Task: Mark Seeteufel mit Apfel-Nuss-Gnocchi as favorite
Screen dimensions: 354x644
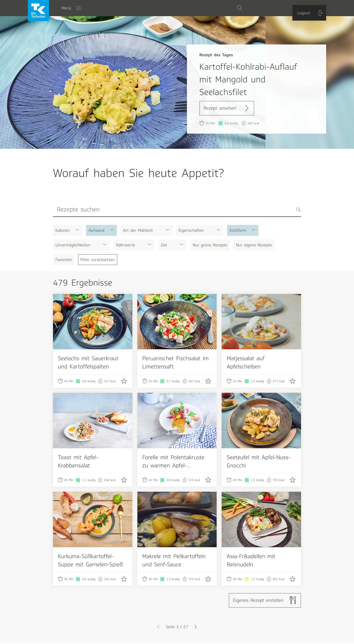Action: (x=292, y=480)
